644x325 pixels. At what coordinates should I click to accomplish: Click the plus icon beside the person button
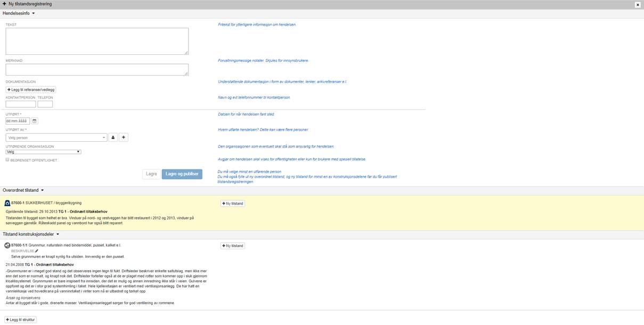point(124,137)
